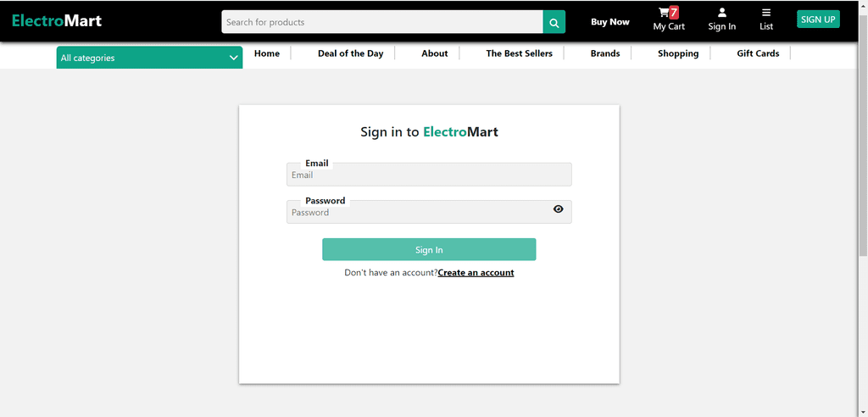Open Gift Cards in navigation
Image resolution: width=868 pixels, height=417 pixels.
coord(758,53)
